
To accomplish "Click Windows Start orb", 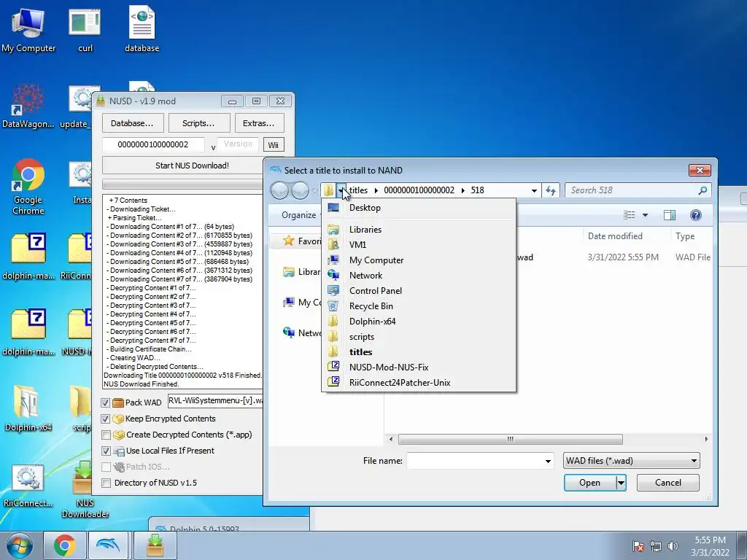I will [20, 545].
